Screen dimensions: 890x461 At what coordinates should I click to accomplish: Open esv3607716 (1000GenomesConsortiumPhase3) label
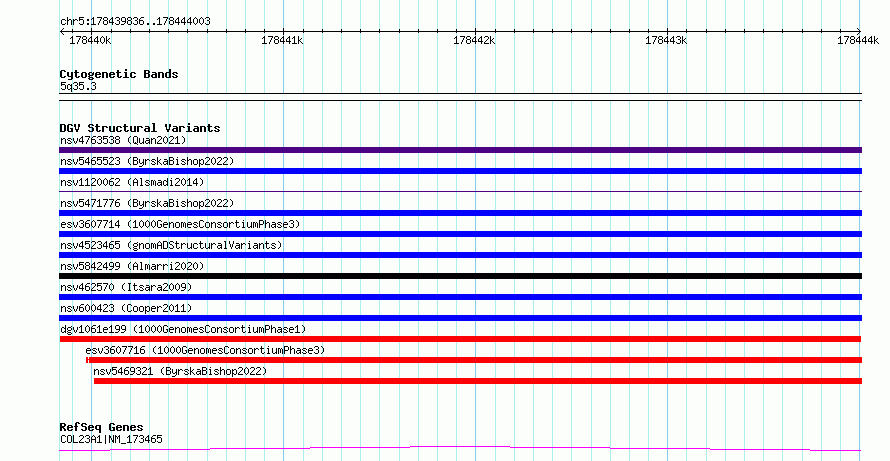(x=205, y=350)
